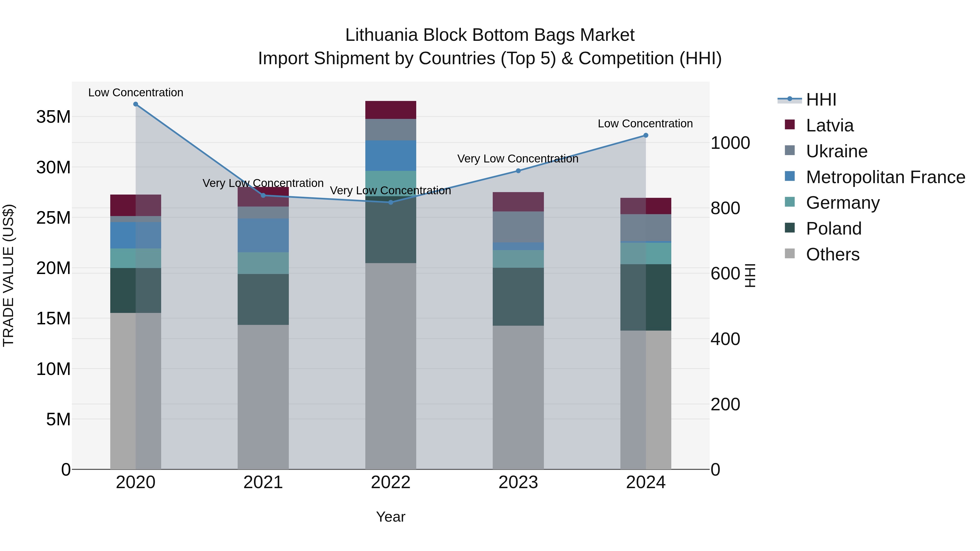Select the 2021 HHI data point

click(263, 195)
